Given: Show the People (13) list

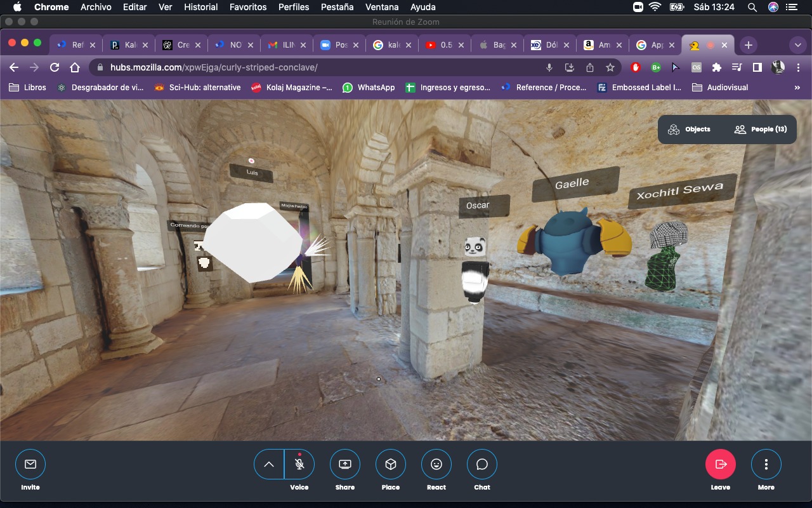Looking at the screenshot, I should [x=760, y=130].
